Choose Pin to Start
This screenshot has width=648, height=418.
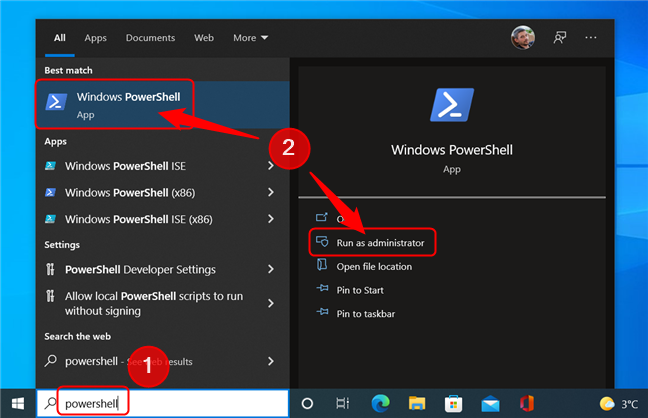pos(360,290)
